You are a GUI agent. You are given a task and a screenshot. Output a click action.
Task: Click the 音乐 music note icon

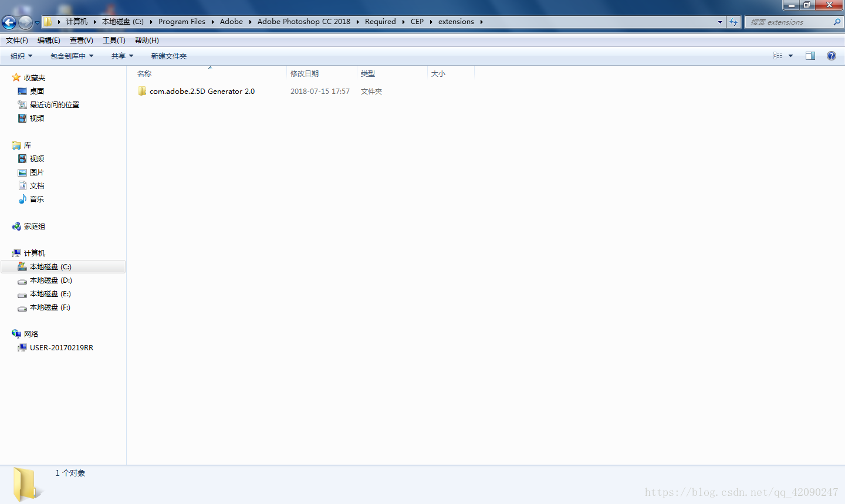tap(22, 199)
